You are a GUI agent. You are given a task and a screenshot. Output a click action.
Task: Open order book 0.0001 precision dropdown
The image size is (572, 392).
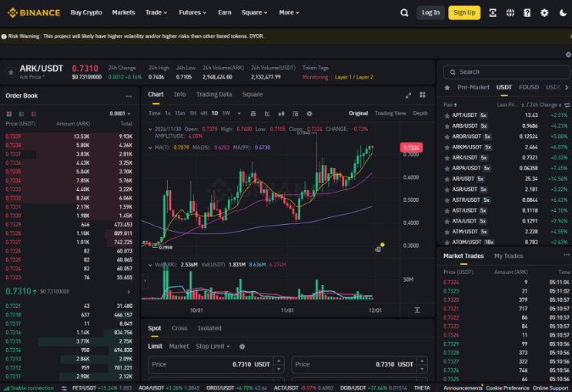(x=120, y=114)
